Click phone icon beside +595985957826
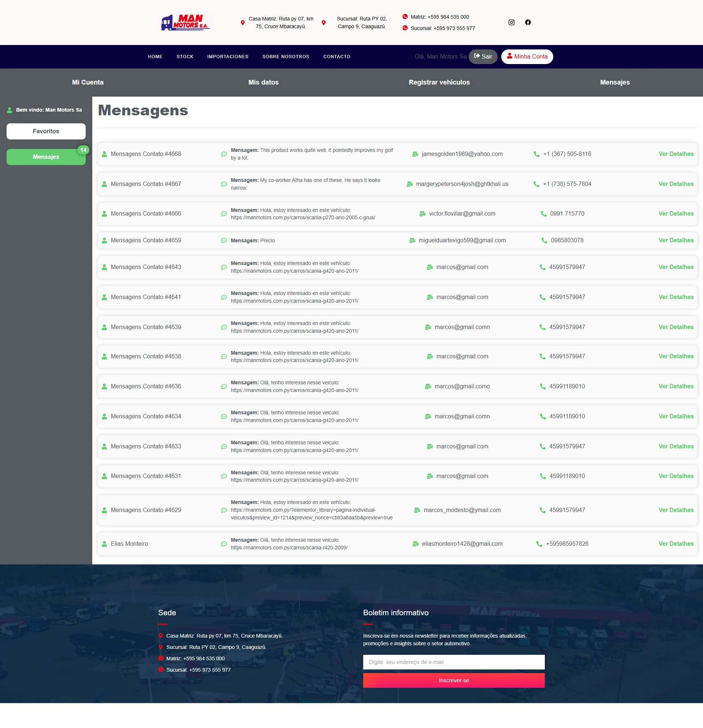Image resolution: width=703 pixels, height=728 pixels. pyautogui.click(x=539, y=544)
